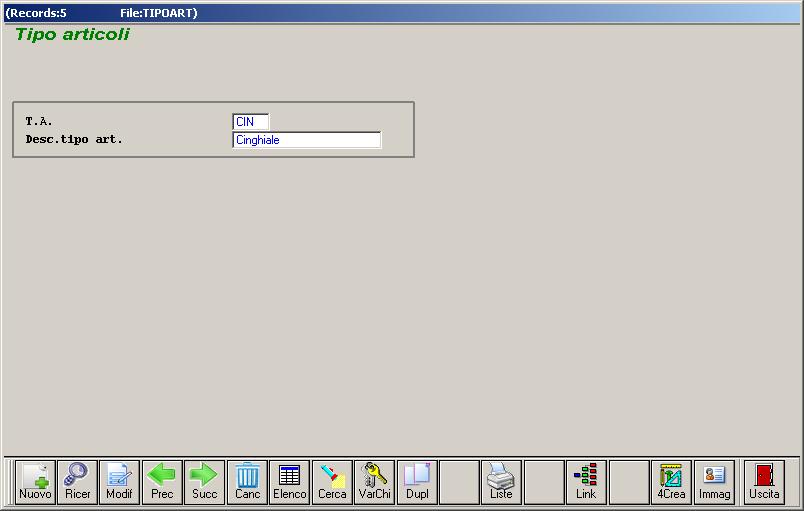The height and width of the screenshot is (511, 804).
Task: Click the File:TIPOART title text
Action: tap(158, 13)
